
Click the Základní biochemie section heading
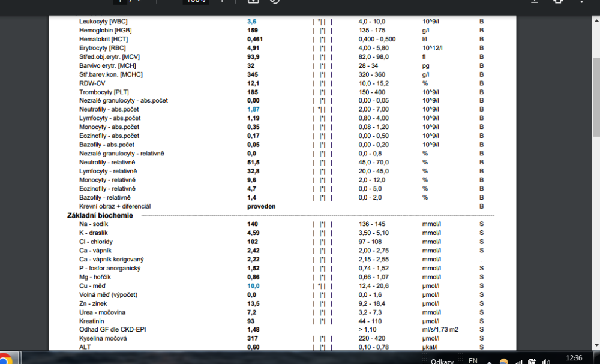(100, 215)
